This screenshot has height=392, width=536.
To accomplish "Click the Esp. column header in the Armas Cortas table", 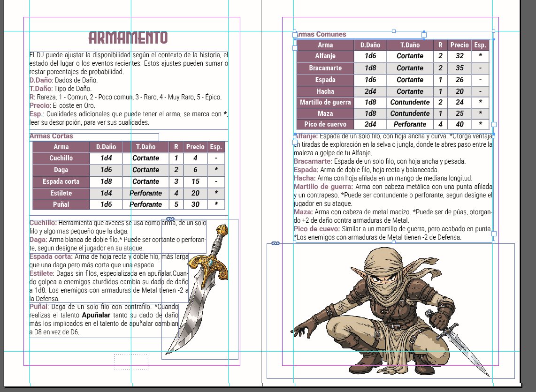I will tap(216, 147).
